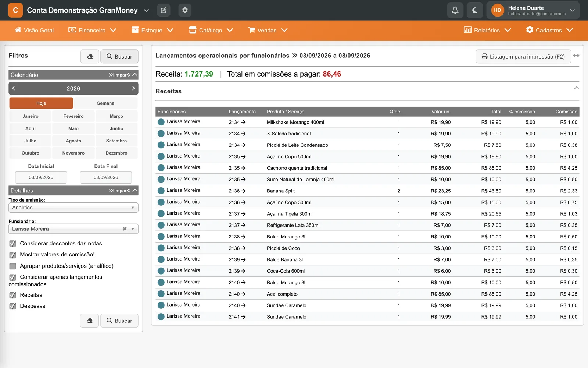The width and height of the screenshot is (588, 368).
Task: Open account name dropdown chevron
Action: click(146, 10)
